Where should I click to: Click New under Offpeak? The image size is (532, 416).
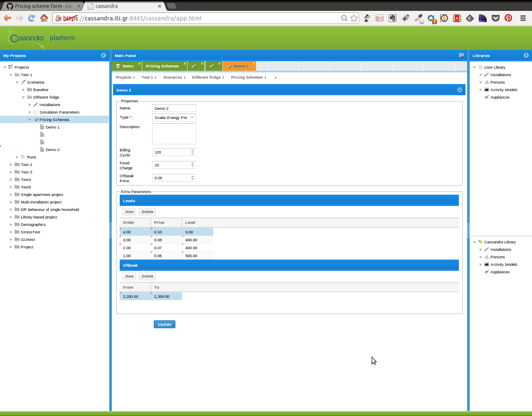[129, 276]
